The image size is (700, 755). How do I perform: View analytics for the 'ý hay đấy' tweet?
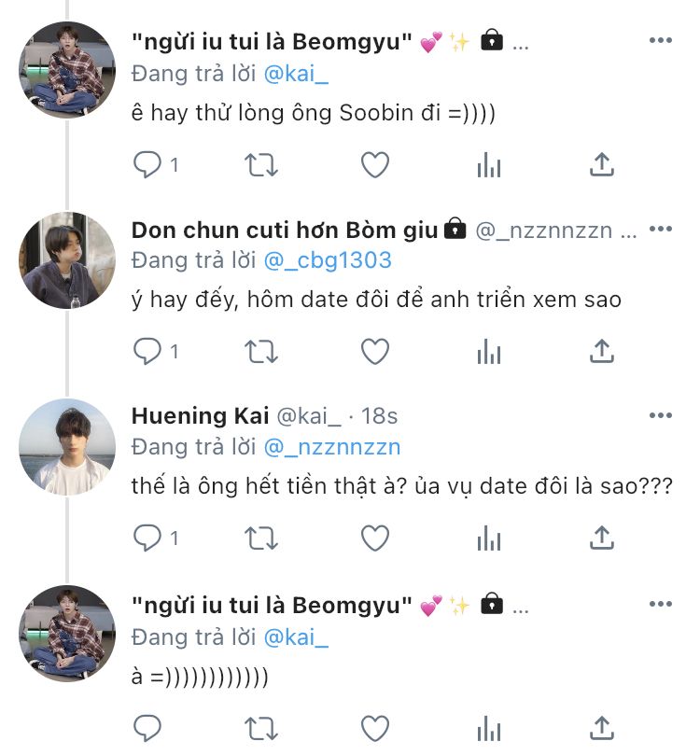click(488, 352)
